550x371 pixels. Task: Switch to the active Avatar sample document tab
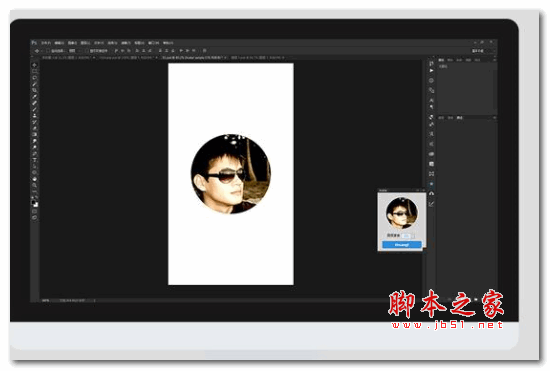click(193, 58)
